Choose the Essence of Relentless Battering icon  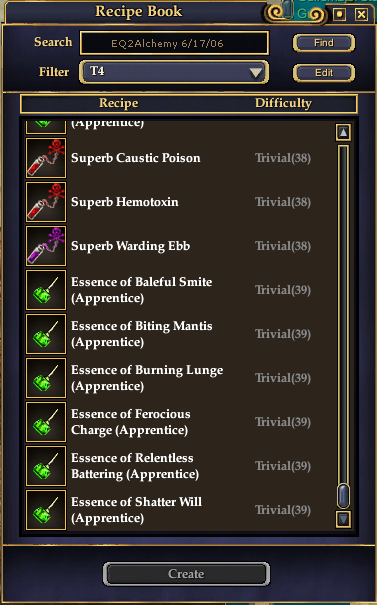pyautogui.click(x=46, y=466)
